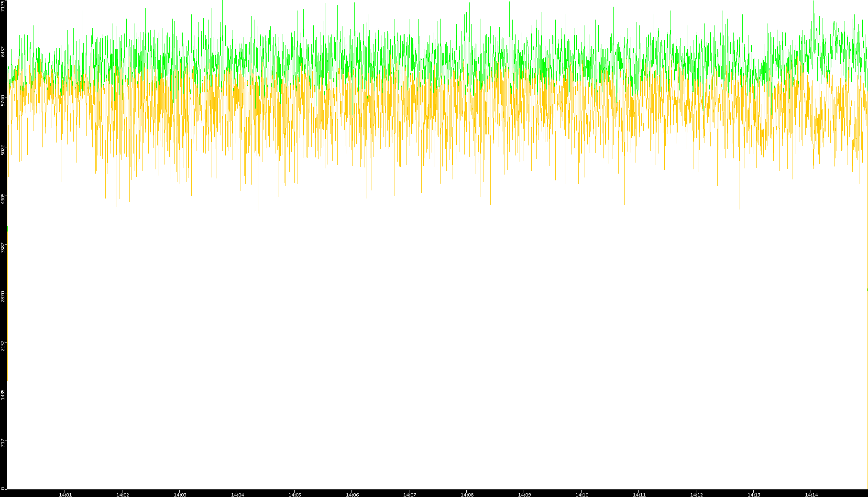This screenshot has width=868, height=497.
Task: Click the 5740 value axis label
Action: coord(3,100)
